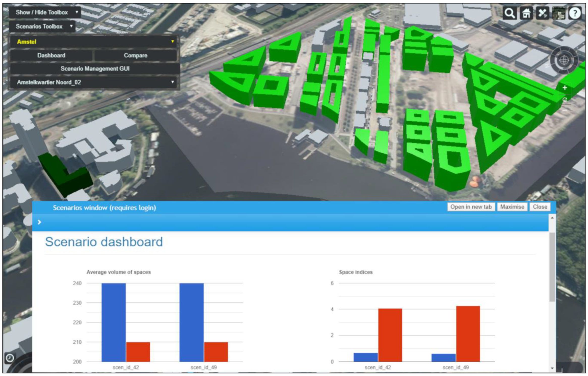Expand the sidebar chevron in Scenarios window
The height and width of the screenshot is (376, 588).
[39, 222]
